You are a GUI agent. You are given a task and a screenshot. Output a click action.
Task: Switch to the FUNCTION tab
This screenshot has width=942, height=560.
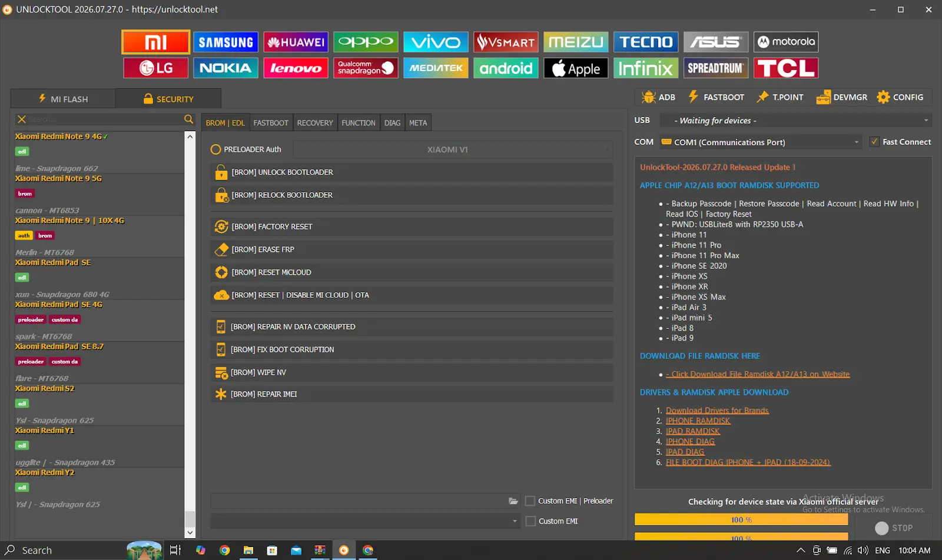359,123
